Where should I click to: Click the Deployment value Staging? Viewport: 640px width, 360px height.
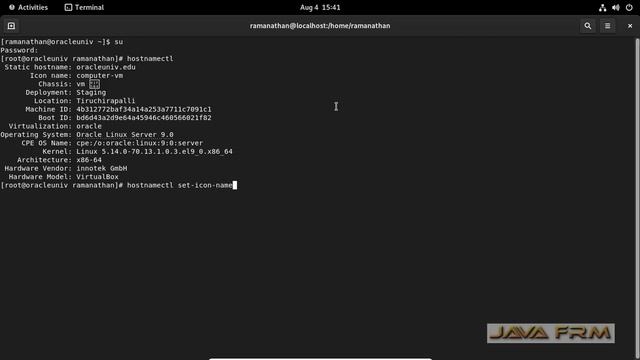coord(91,93)
